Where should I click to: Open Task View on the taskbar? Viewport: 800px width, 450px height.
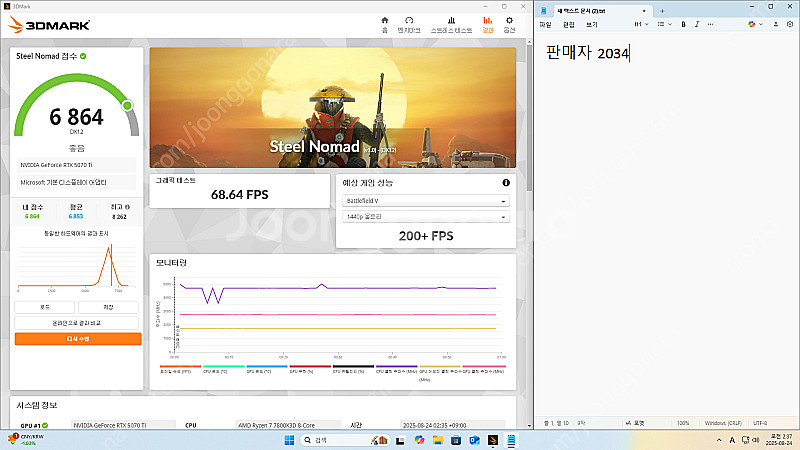point(400,440)
